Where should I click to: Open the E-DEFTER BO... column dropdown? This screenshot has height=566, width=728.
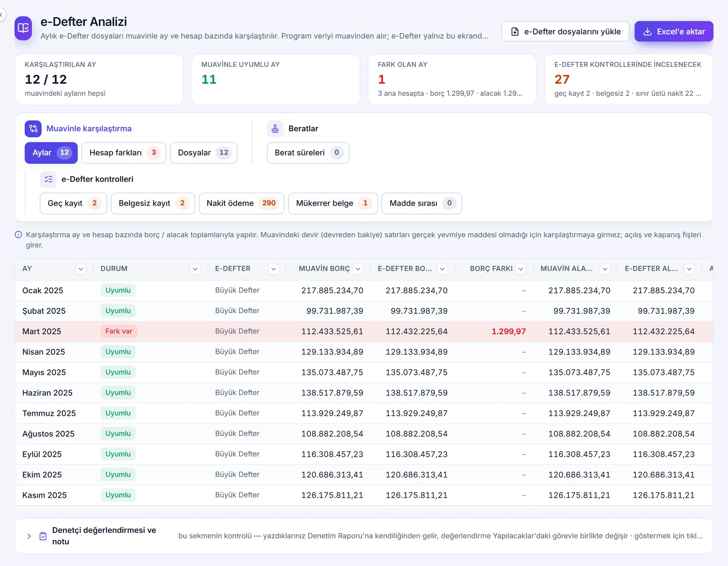(x=442, y=269)
